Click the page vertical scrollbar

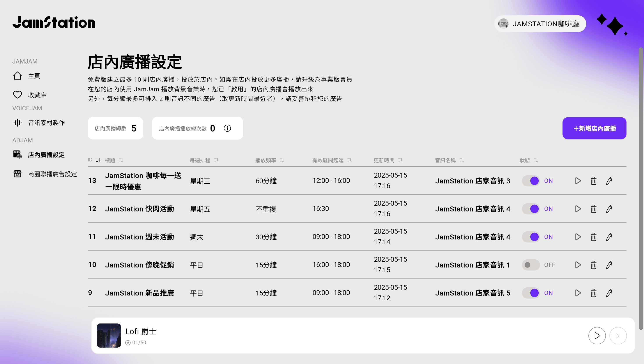coord(641,189)
